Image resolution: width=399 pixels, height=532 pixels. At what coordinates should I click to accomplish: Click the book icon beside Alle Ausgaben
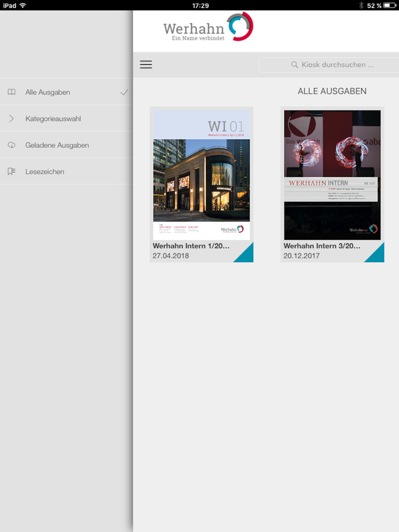pos(12,92)
